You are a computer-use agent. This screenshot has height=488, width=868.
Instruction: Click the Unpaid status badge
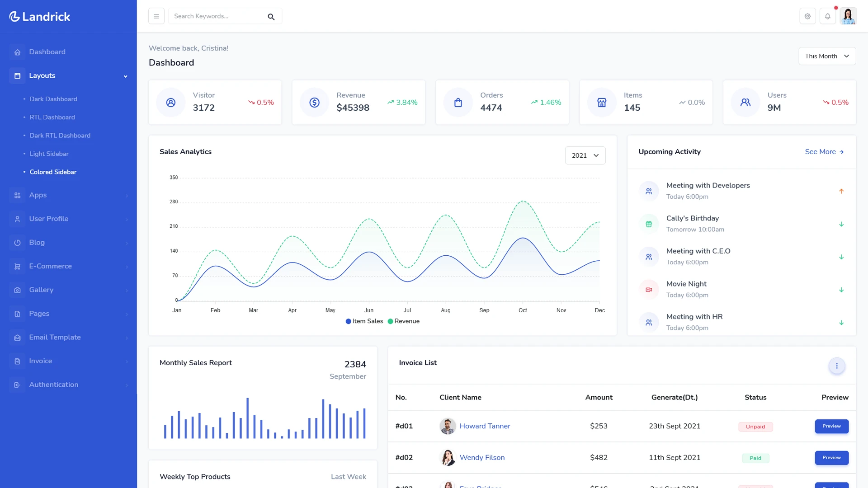tap(755, 427)
